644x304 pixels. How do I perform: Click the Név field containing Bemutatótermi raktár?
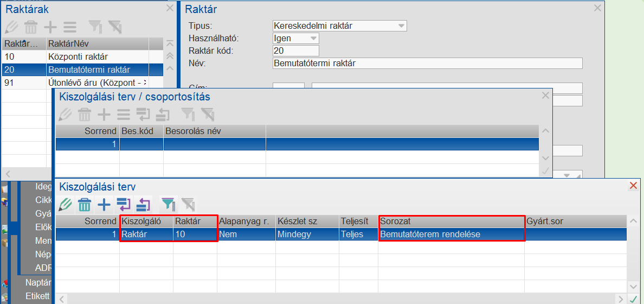point(428,64)
